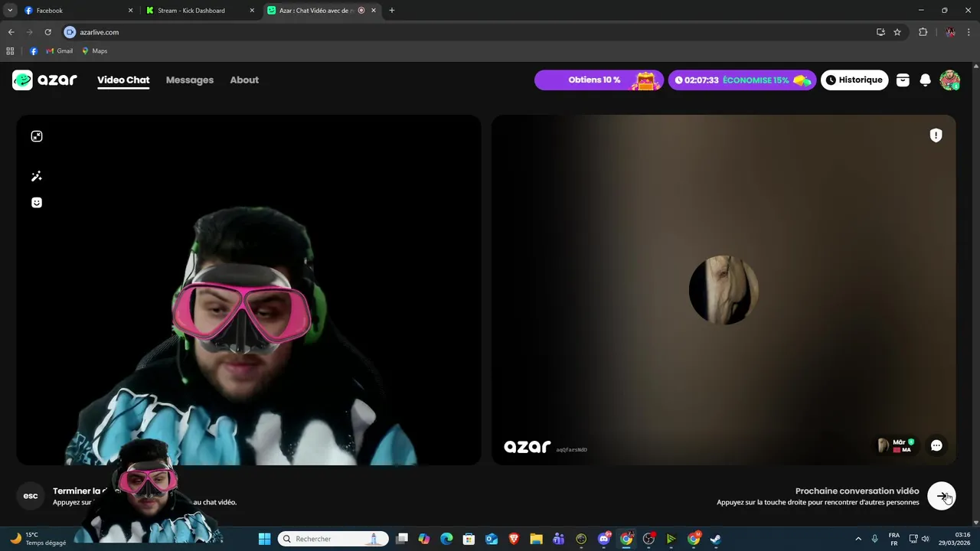The height and width of the screenshot is (551, 980).
Task: Open the Azar profile avatar
Action: (949, 80)
